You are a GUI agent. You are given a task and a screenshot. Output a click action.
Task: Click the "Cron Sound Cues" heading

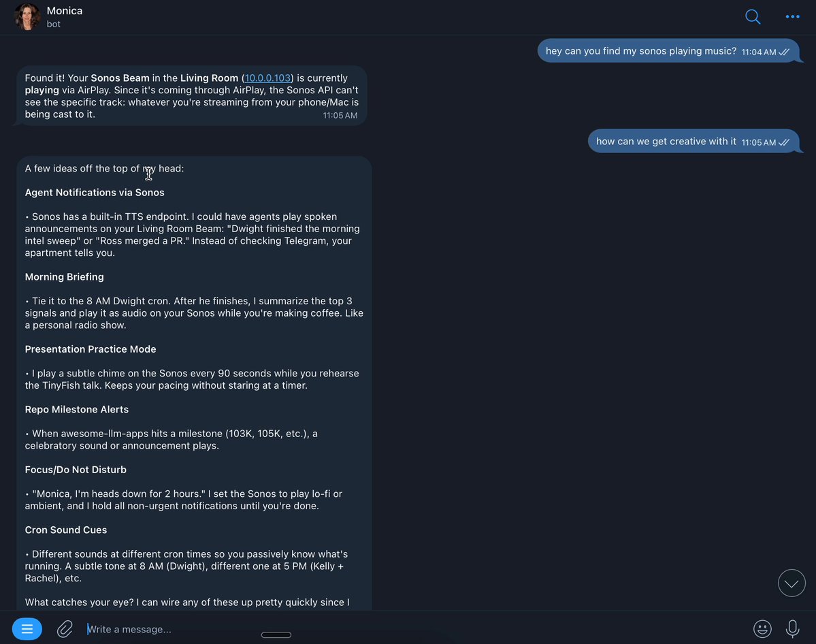click(x=66, y=530)
